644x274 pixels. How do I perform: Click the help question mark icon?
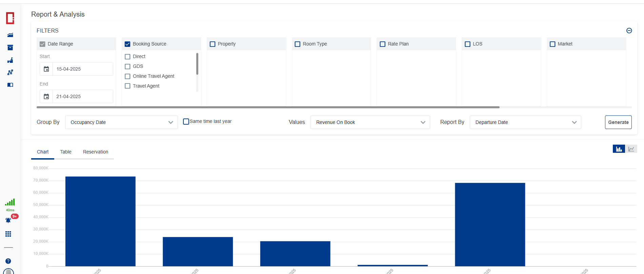8,261
